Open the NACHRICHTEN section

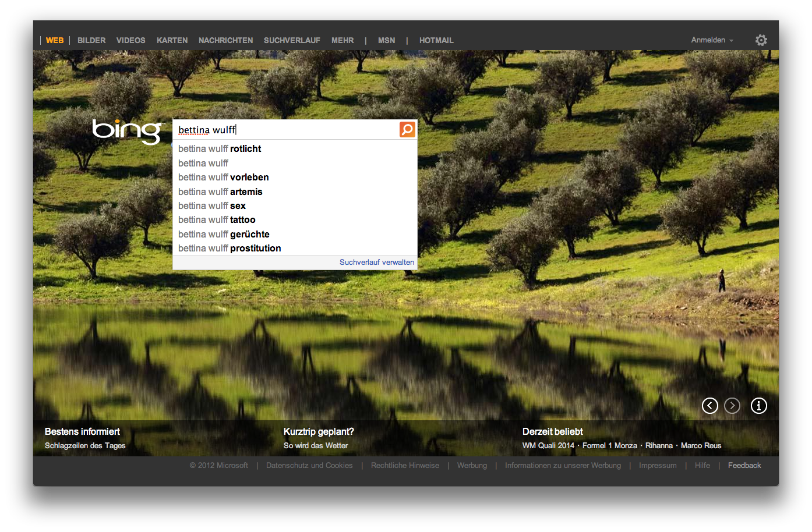(x=225, y=41)
